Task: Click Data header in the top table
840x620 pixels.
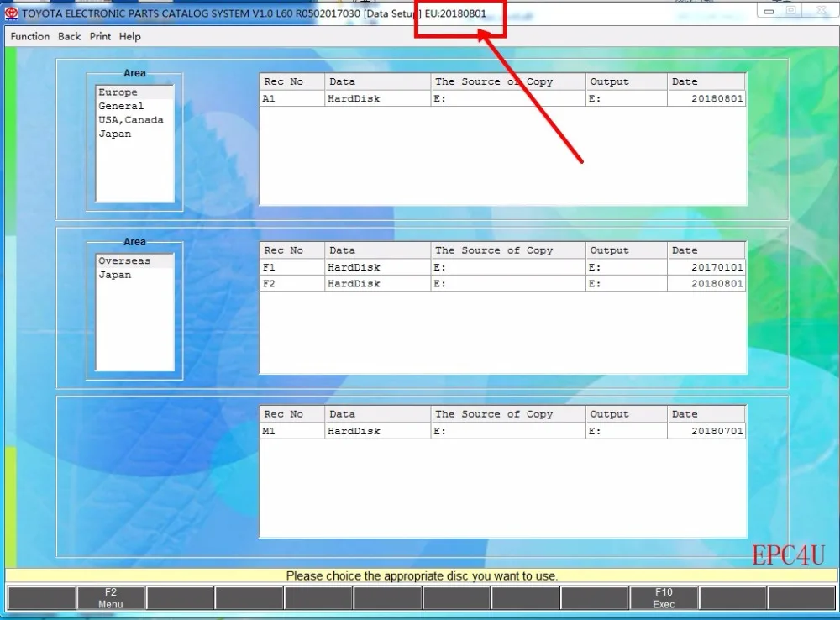Action: 378,81
